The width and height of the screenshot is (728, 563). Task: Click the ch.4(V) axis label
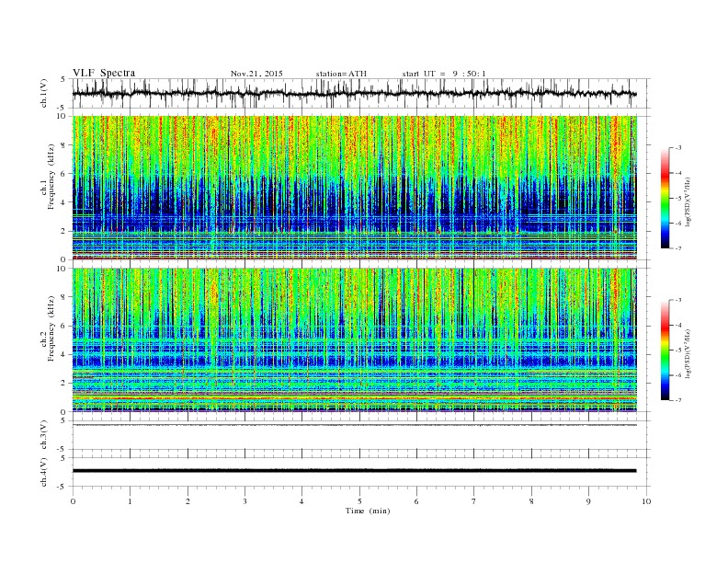tap(44, 472)
